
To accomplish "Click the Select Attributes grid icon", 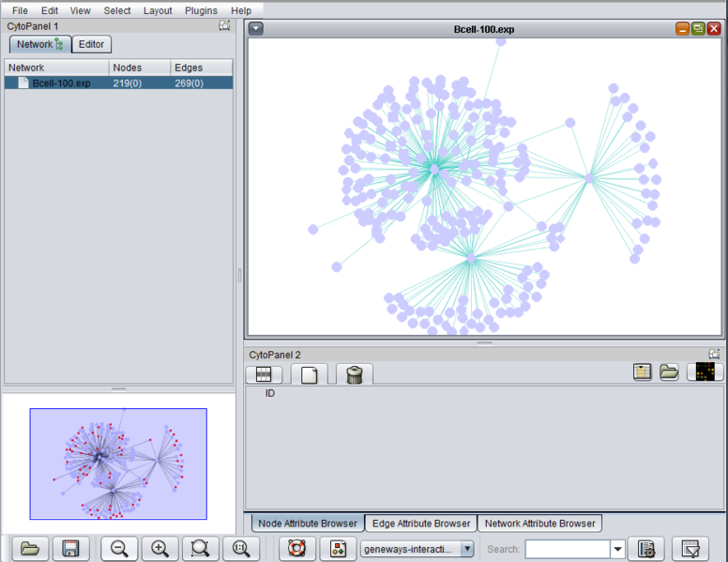I will coord(264,374).
